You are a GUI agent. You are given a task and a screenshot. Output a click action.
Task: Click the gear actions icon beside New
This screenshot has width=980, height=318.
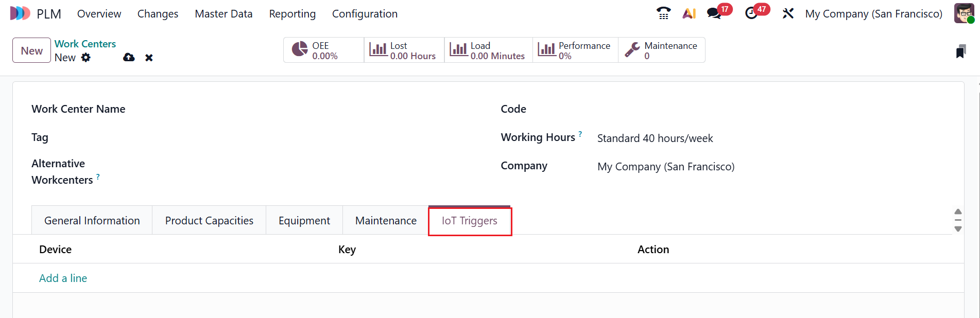[x=86, y=58]
